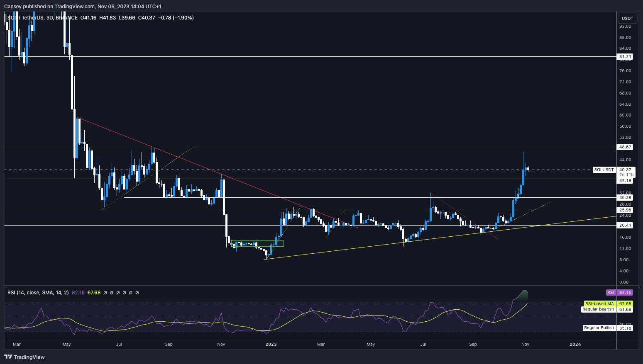Click the 52.00 price scale label
The width and height of the screenshot is (643, 364).
[x=625, y=137]
